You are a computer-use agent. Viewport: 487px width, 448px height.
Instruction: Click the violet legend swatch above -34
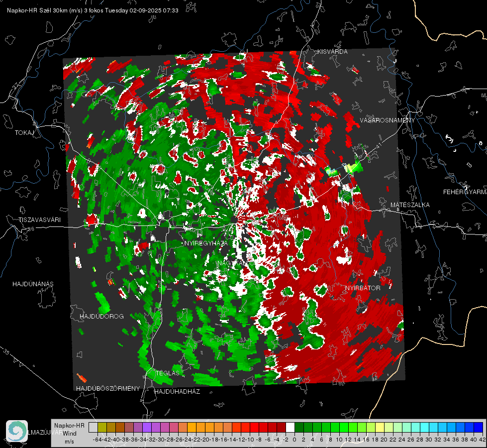point(147,427)
